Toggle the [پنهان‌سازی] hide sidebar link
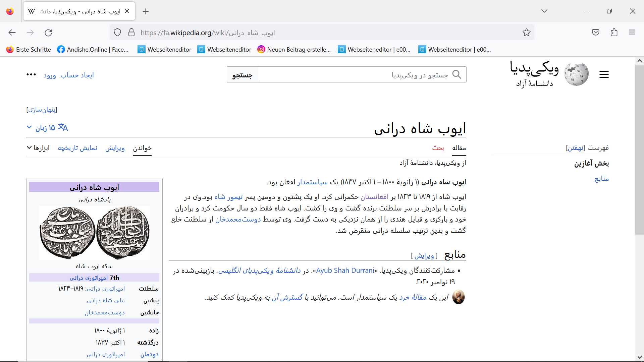 point(42,110)
